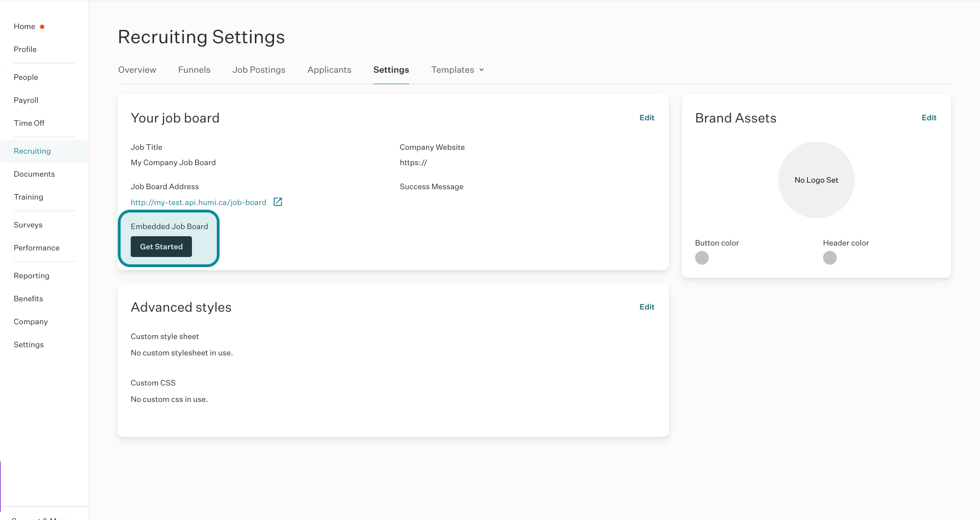Image resolution: width=980 pixels, height=520 pixels.
Task: Go to Home in the sidebar
Action: tap(25, 26)
